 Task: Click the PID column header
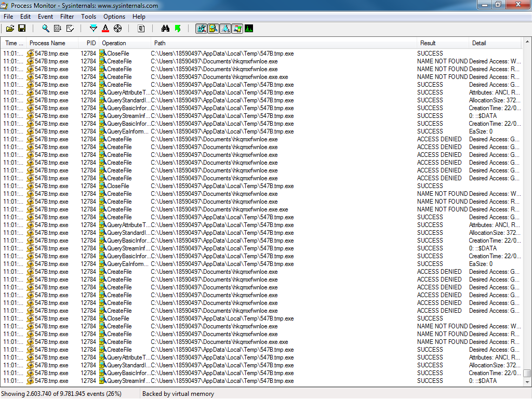coord(88,43)
